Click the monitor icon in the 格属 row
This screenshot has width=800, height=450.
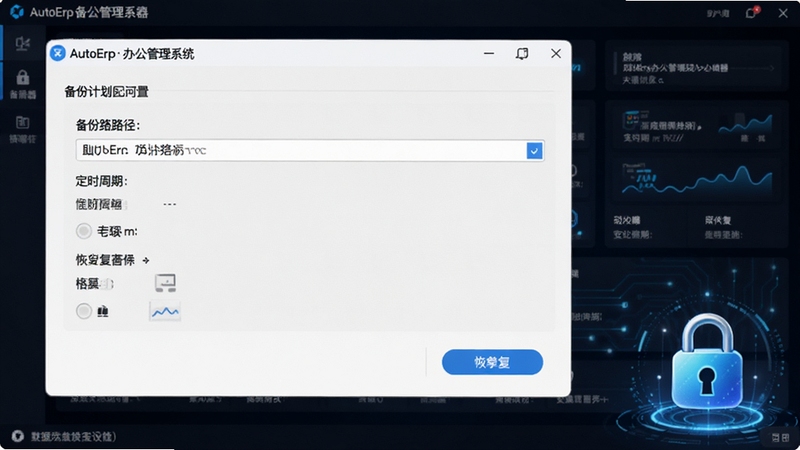pos(165,283)
